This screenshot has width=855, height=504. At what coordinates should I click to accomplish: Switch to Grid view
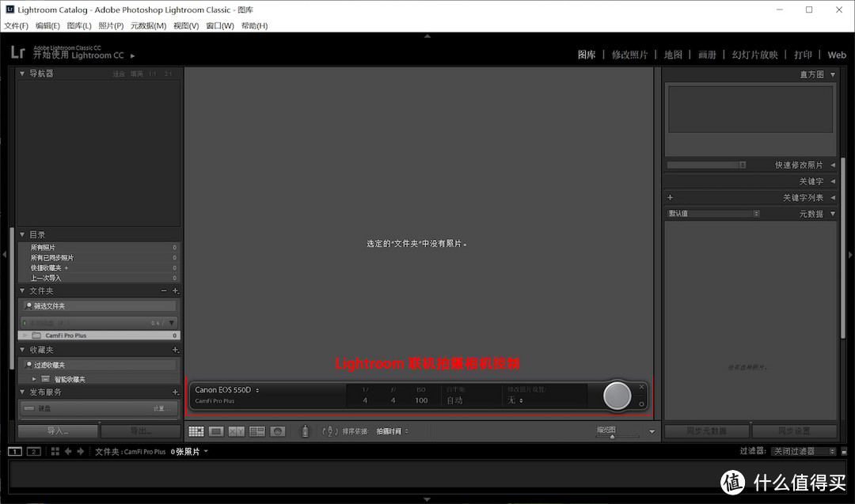tap(196, 431)
